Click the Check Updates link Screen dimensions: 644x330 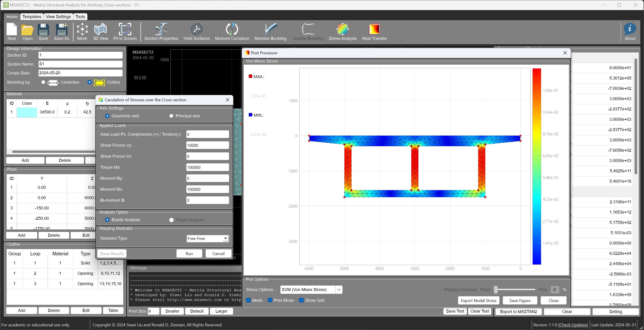click(573, 325)
